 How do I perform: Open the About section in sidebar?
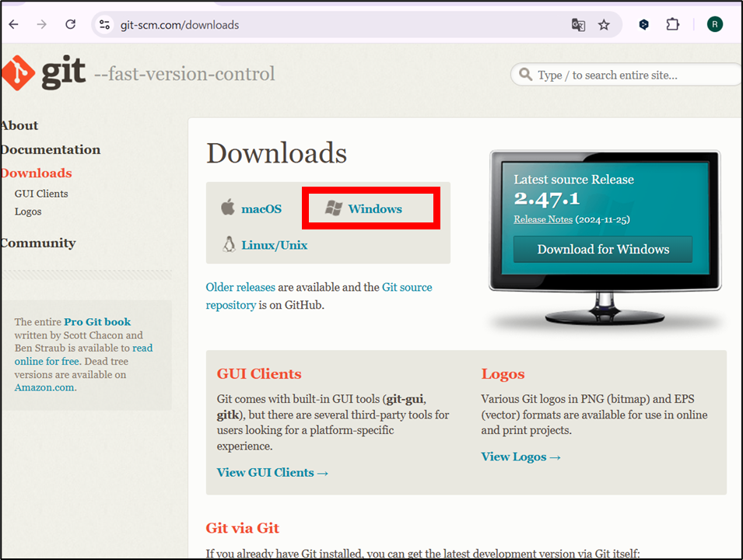pos(19,125)
